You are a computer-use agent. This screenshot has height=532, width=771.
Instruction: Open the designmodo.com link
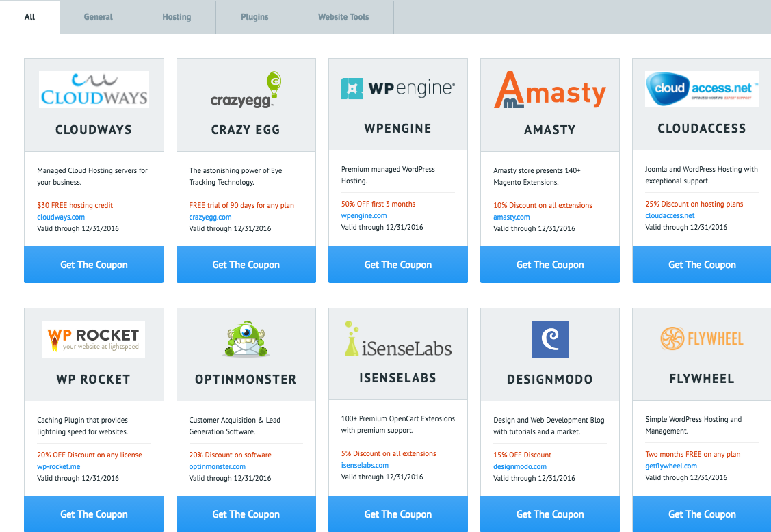[520, 466]
